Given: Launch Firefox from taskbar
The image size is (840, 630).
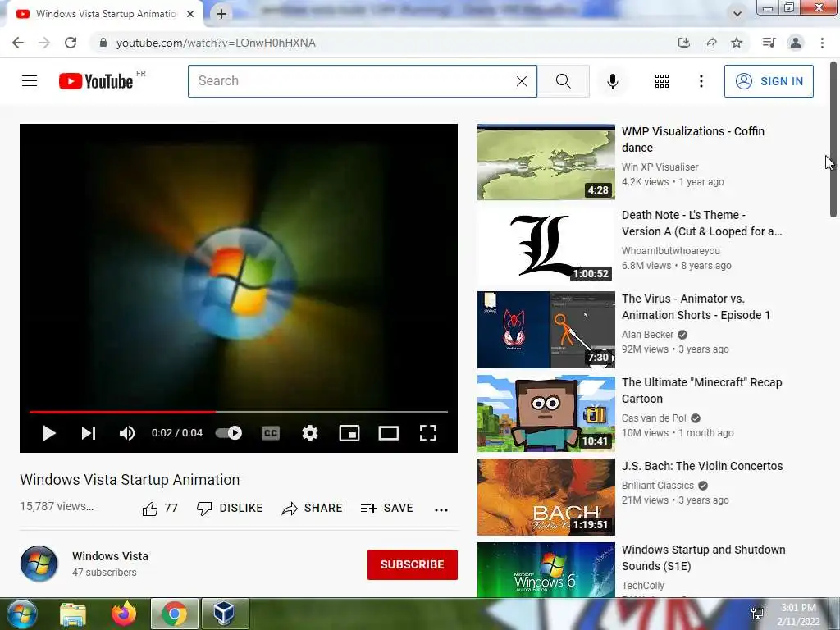Looking at the screenshot, I should pyautogui.click(x=124, y=614).
